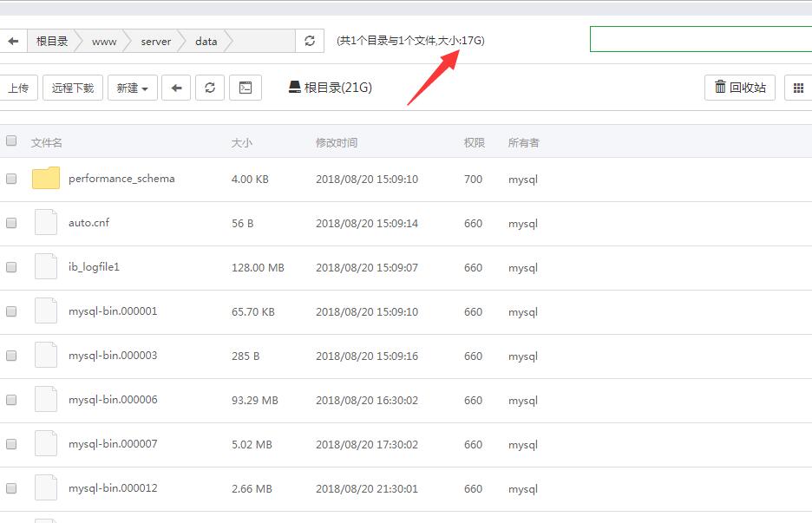The image size is (812, 523).
Task: Click inside the green search input field
Action: point(700,39)
